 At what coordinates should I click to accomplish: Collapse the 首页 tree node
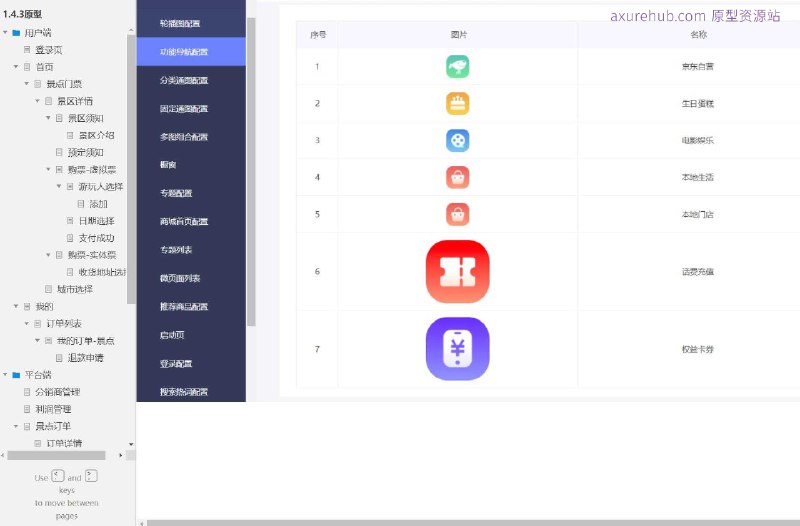click(x=16, y=67)
